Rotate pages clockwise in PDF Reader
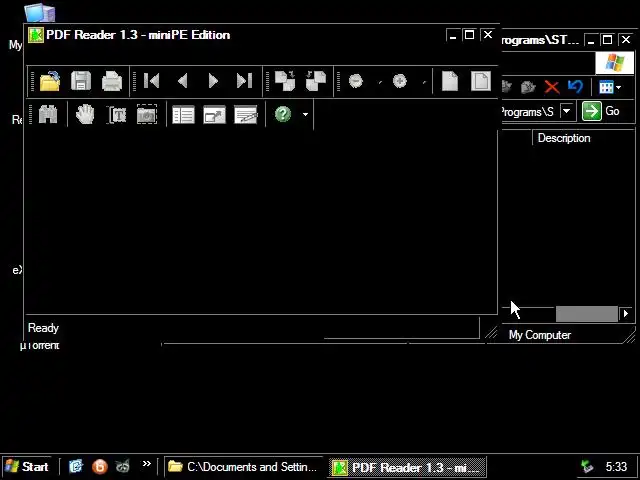 point(285,81)
